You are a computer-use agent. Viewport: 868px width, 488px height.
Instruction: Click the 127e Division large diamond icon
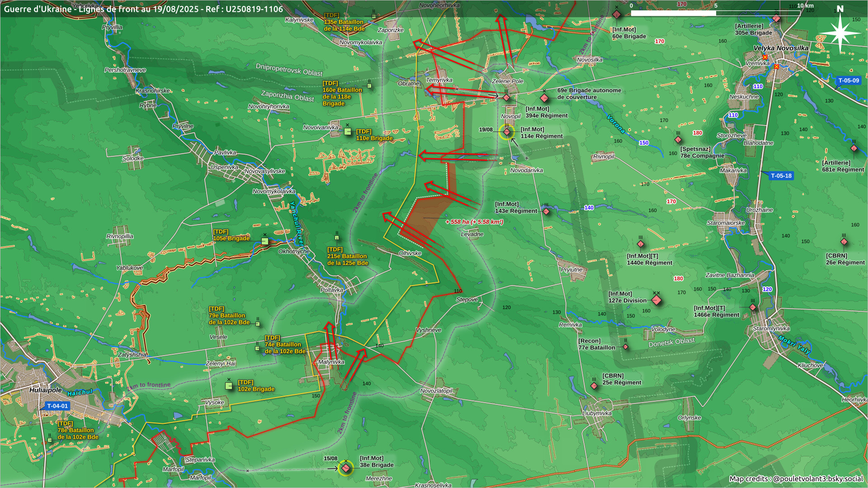point(656,300)
